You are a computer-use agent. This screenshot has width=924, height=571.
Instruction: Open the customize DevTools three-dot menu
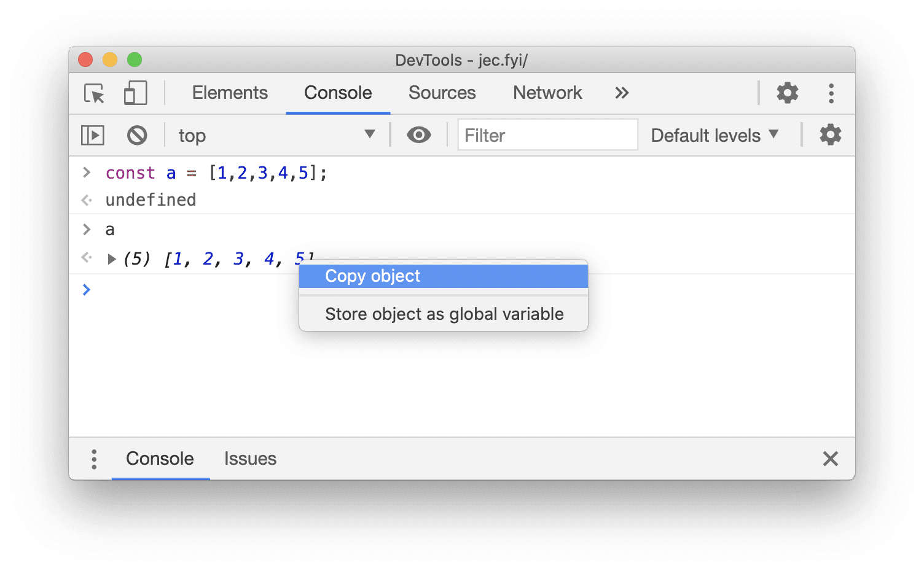tap(831, 93)
